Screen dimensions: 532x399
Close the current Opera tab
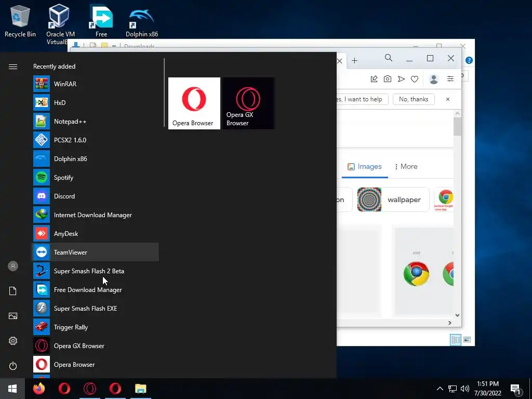339,61
